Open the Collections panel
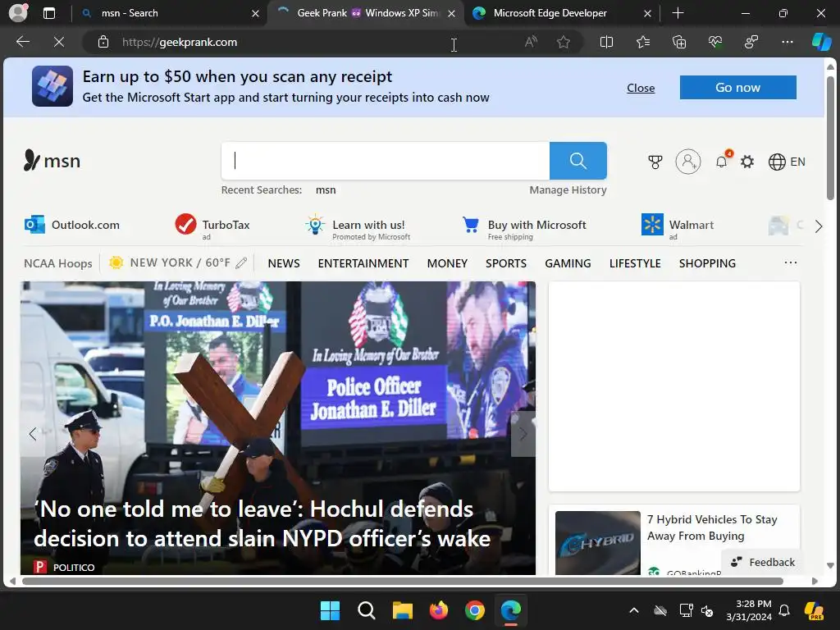This screenshot has width=840, height=630. click(x=678, y=42)
